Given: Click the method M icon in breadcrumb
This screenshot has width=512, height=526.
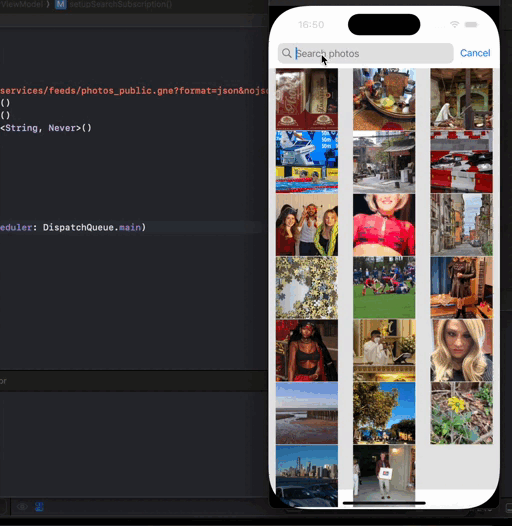Looking at the screenshot, I should (x=61, y=4).
